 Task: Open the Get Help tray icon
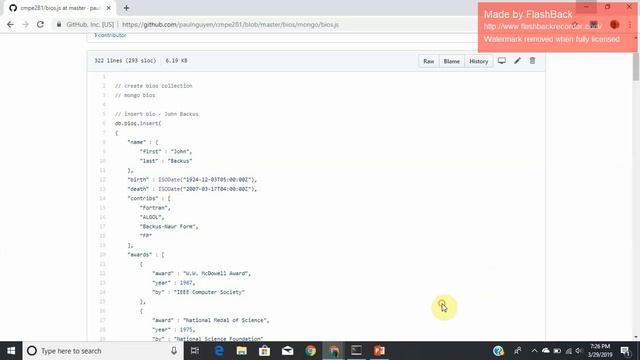pyautogui.click(x=498, y=351)
